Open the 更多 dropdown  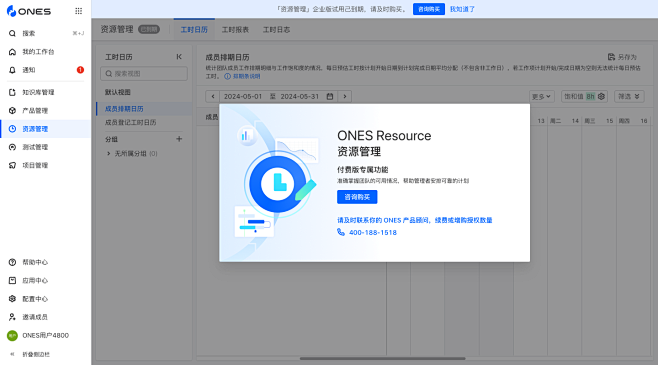point(541,96)
